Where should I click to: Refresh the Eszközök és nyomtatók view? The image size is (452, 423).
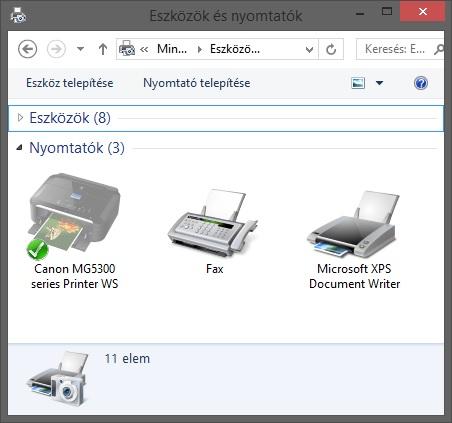[x=331, y=49]
